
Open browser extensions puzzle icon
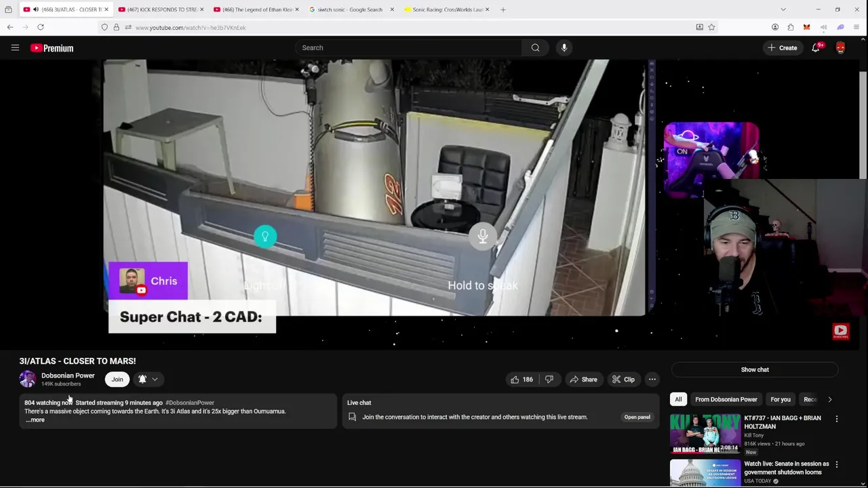(x=791, y=27)
